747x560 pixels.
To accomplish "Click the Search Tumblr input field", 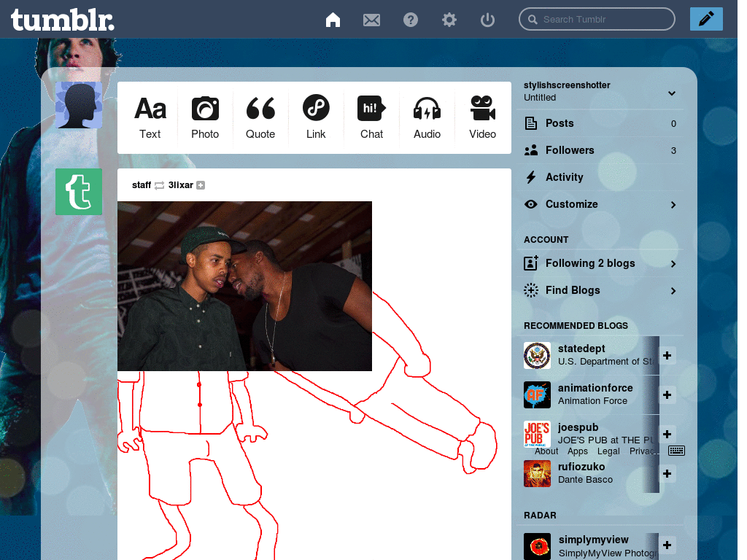I will 604,20.
